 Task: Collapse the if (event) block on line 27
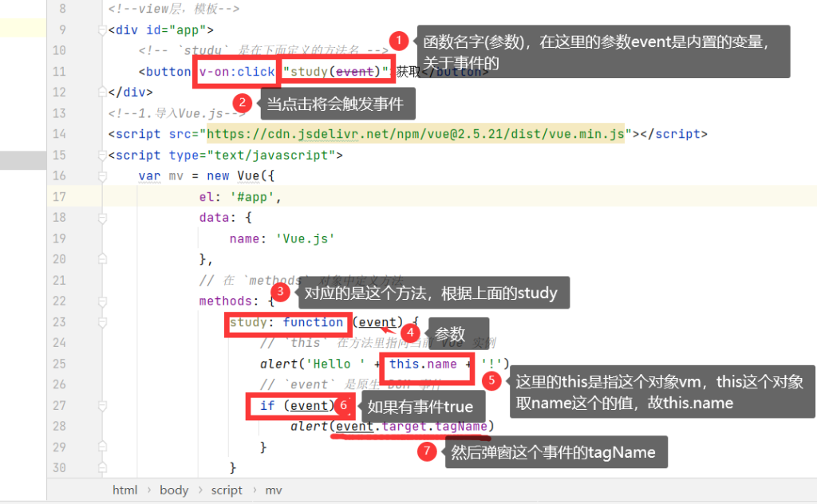click(x=101, y=405)
